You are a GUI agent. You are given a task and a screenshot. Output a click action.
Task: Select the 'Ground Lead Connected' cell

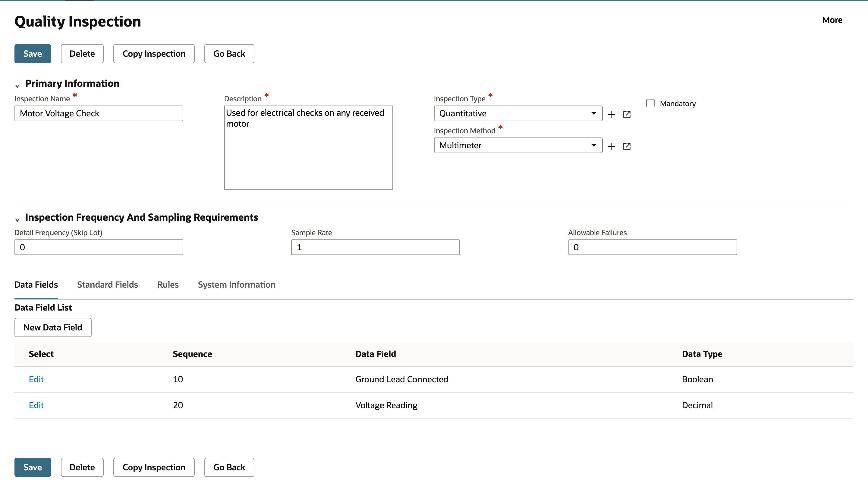(x=402, y=379)
